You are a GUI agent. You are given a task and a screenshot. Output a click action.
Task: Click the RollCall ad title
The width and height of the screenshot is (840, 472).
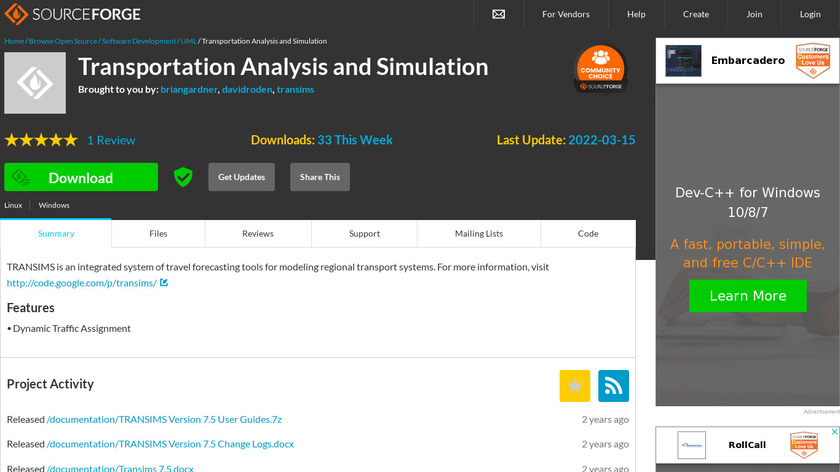(747, 445)
